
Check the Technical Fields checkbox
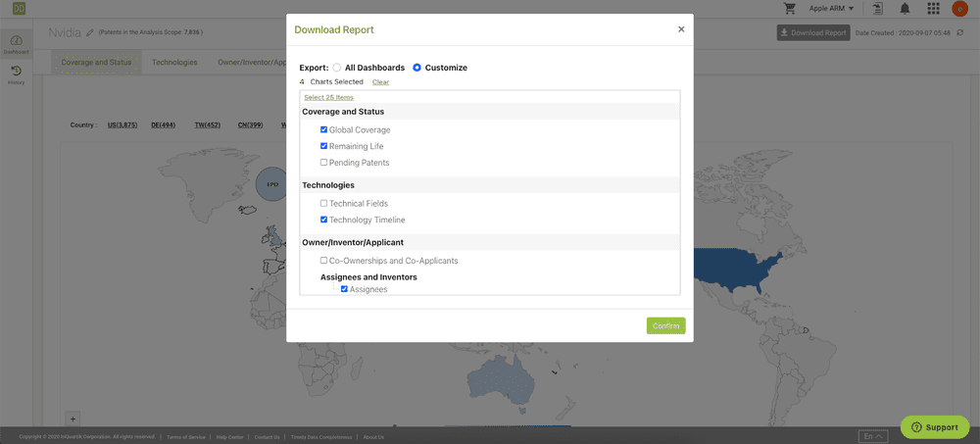[x=323, y=203]
